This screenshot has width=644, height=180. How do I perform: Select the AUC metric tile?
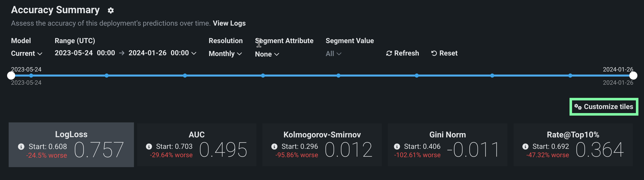pos(197,145)
